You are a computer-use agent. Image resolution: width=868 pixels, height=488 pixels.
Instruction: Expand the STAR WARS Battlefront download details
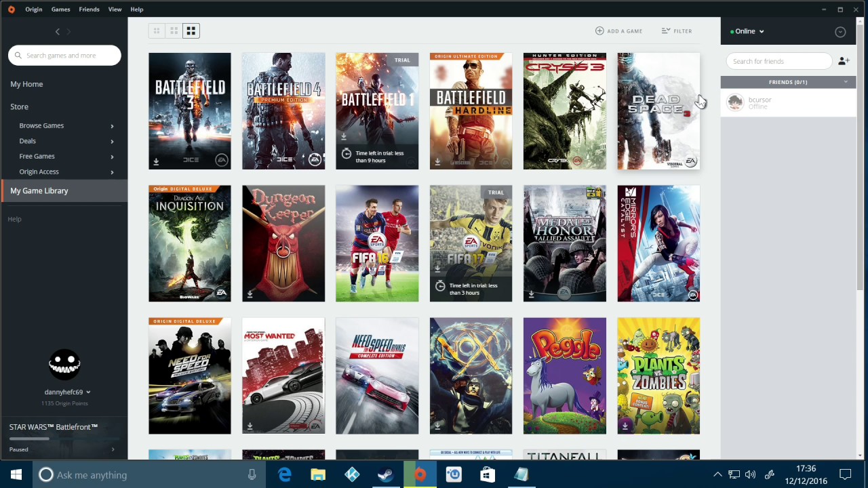[113, 449]
